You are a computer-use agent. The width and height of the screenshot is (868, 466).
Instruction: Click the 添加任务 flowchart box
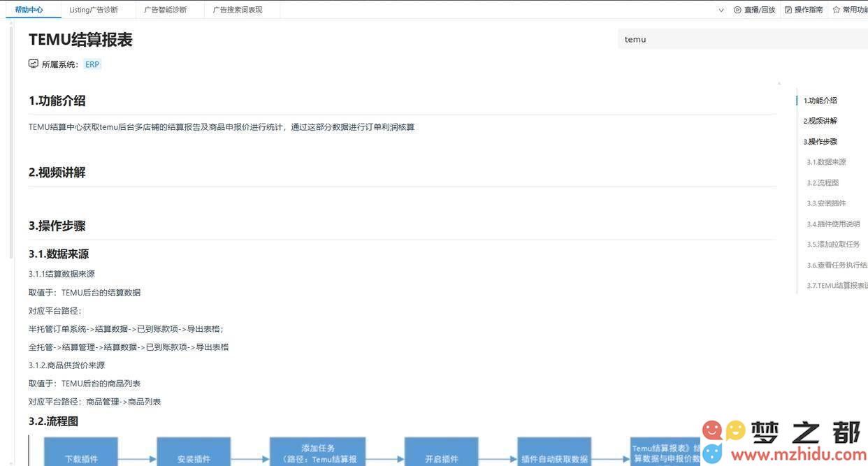point(318,451)
